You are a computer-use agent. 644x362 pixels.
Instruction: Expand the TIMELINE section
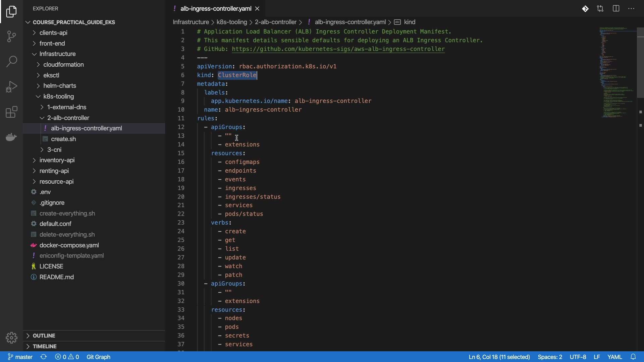coord(45,346)
